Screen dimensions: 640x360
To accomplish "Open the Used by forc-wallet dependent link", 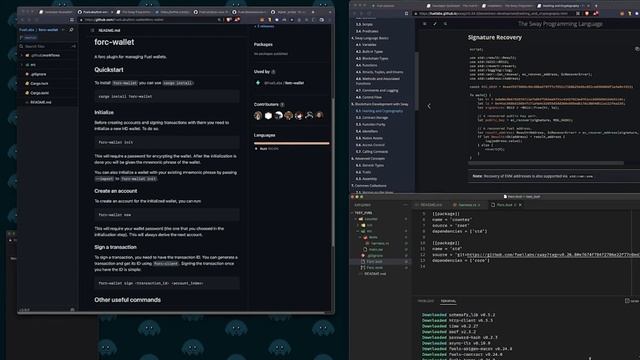I will (284, 83).
